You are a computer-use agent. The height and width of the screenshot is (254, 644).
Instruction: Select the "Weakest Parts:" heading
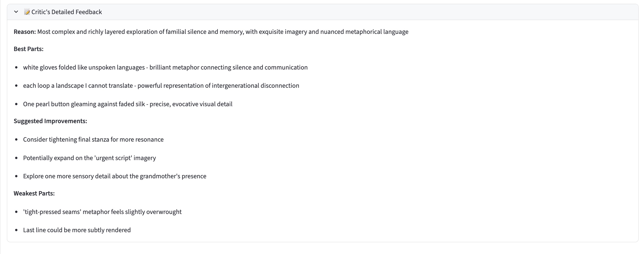coord(34,193)
